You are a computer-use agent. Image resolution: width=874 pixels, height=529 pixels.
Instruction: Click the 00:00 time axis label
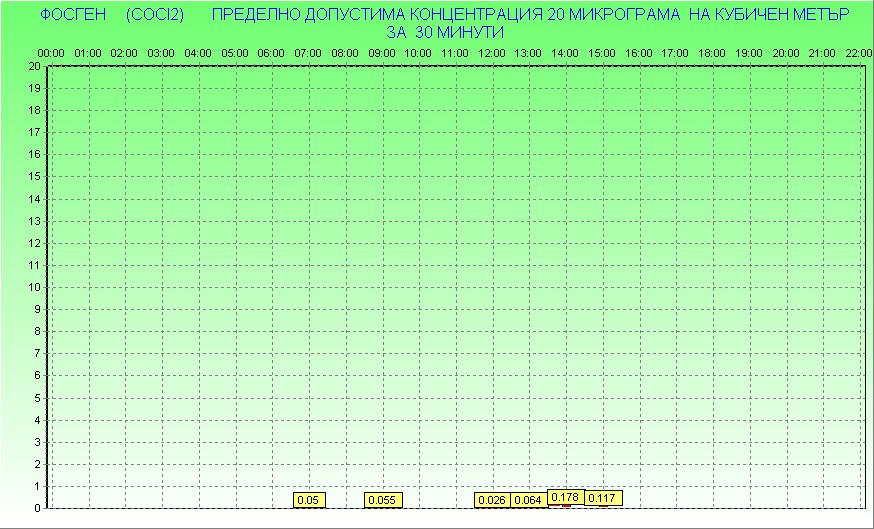coord(51,54)
